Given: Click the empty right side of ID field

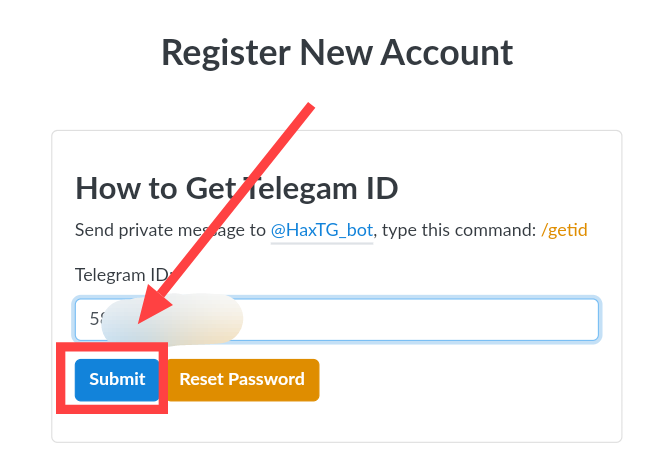Looking at the screenshot, I should pyautogui.click(x=500, y=320).
